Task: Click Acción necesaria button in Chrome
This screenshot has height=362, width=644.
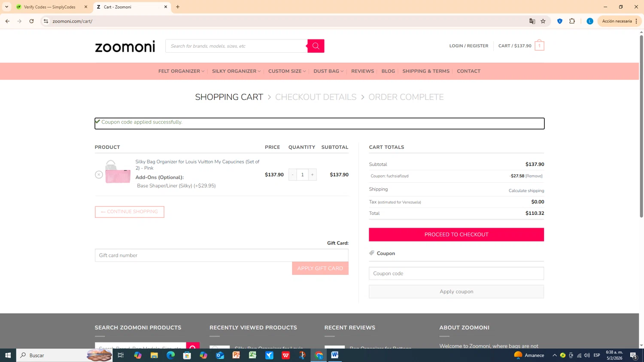Action: click(x=617, y=21)
